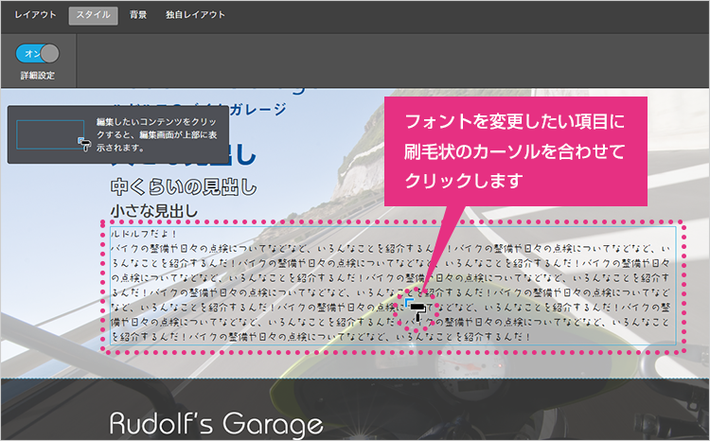The width and height of the screenshot is (710, 441).
Task: Switch to the 背景 tab
Action: click(138, 14)
